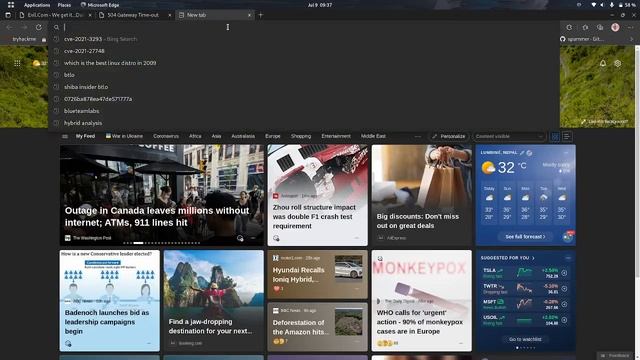This screenshot has height=360, width=640.
Task: Select the hybrid analysis suggestion
Action: (304, 123)
